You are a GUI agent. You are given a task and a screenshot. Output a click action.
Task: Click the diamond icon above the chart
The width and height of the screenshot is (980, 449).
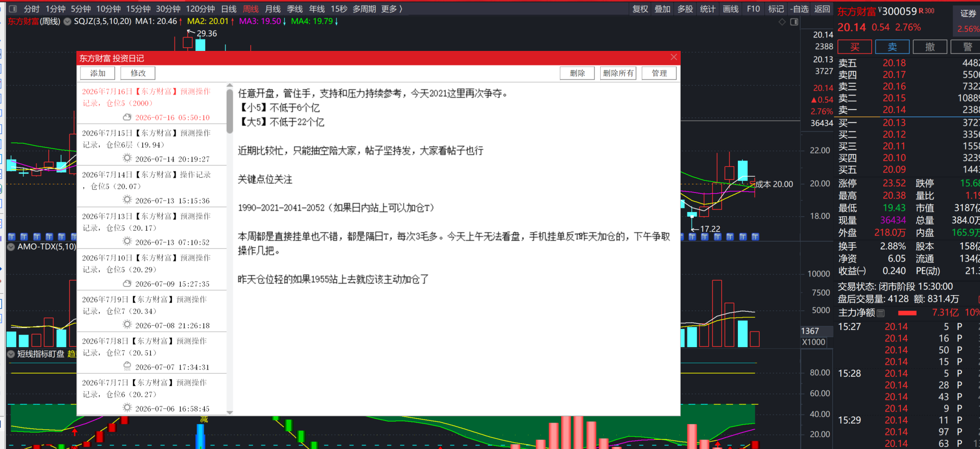coord(782,22)
